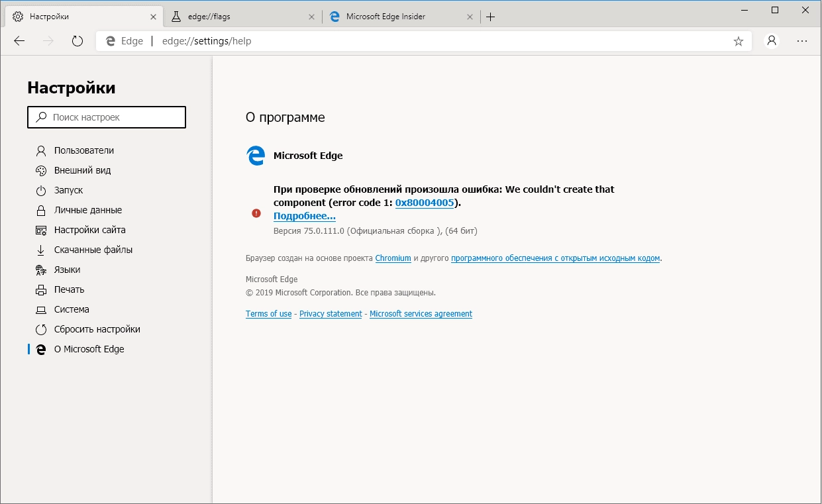Click the red error status icon

coord(256,213)
